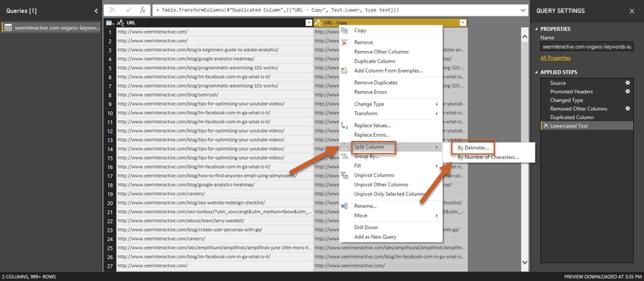644x281 pixels.
Task: Click the gear beside Removed Other Columns
Action: pos(627,108)
